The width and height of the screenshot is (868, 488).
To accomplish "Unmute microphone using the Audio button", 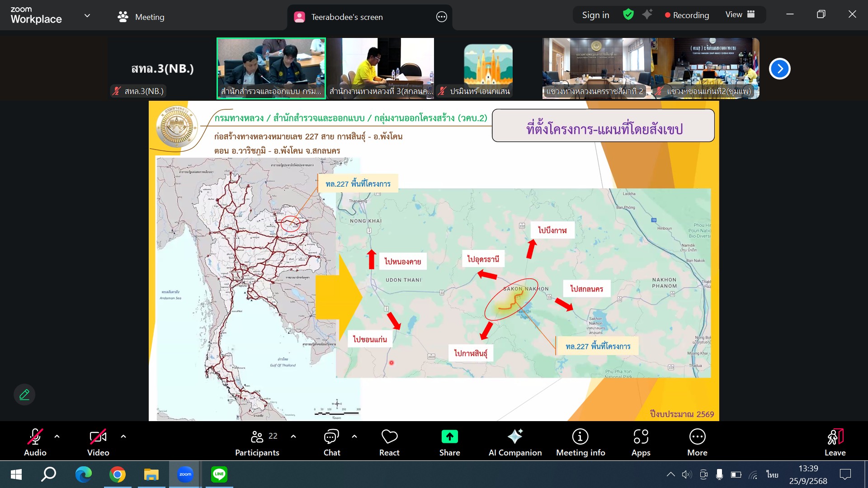I will click(35, 442).
